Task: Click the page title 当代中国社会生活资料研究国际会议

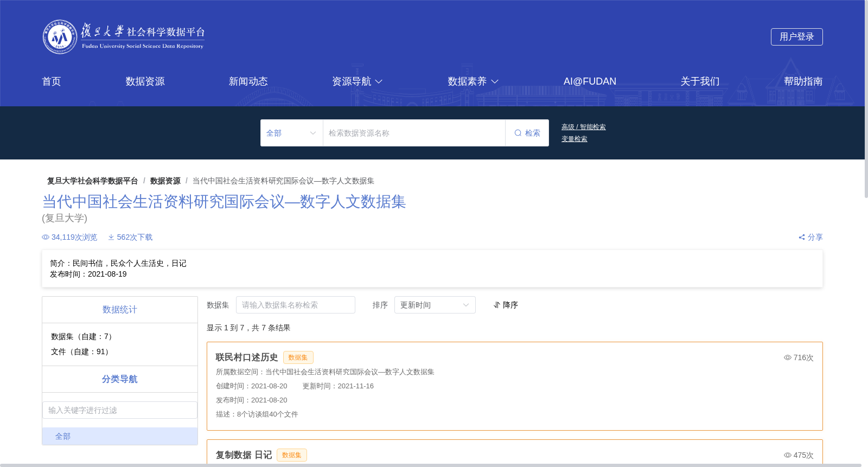Action: [224, 202]
